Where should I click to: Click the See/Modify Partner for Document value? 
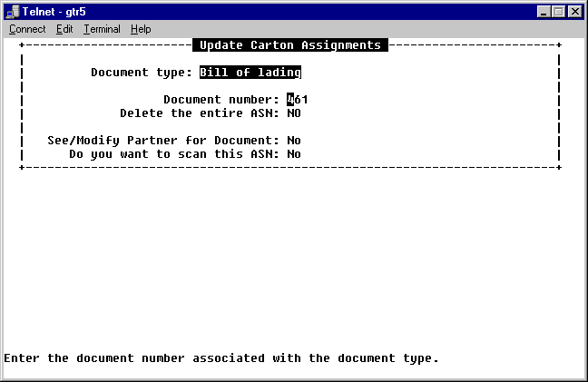[294, 141]
